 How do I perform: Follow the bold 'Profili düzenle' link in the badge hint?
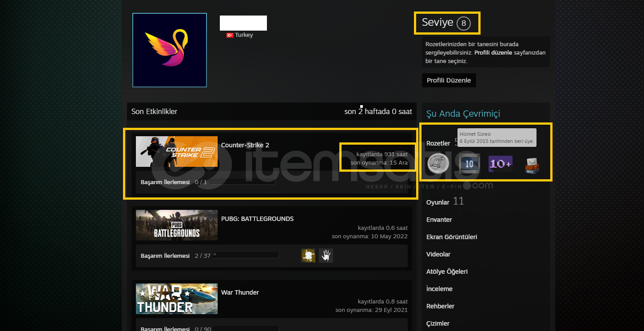493,53
